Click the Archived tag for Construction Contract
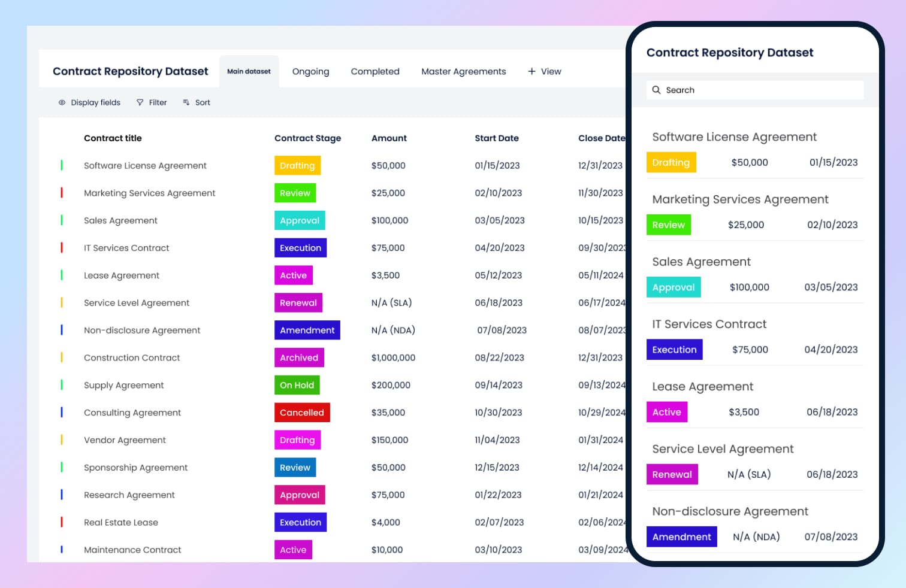906x588 pixels. pyautogui.click(x=298, y=357)
